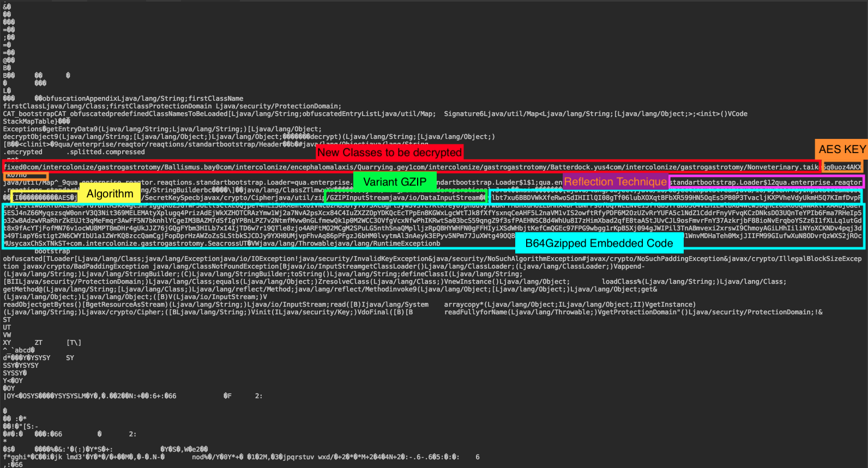Click the 'getMethod' text
This screenshot has height=468, width=868.
[x=21, y=289]
